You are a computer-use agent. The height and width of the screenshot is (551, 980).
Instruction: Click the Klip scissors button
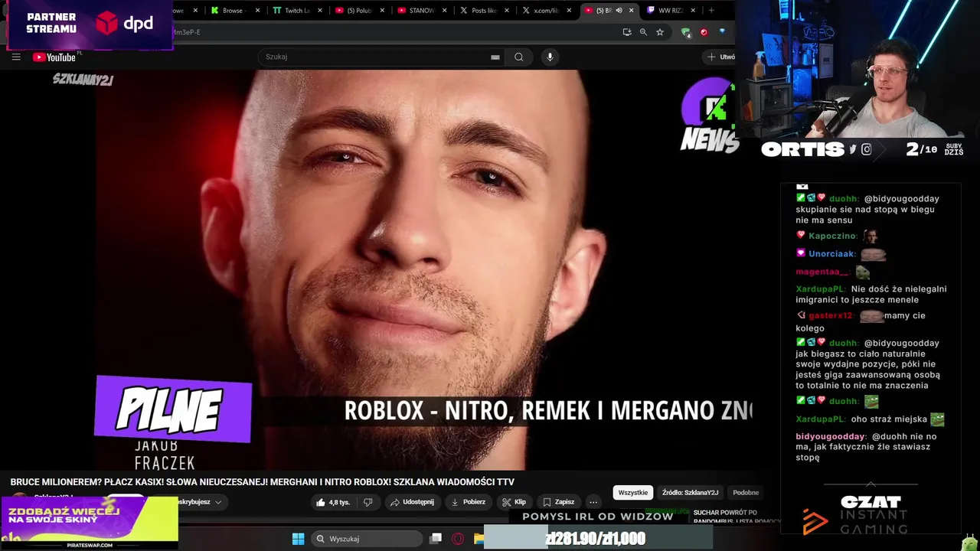tap(514, 502)
